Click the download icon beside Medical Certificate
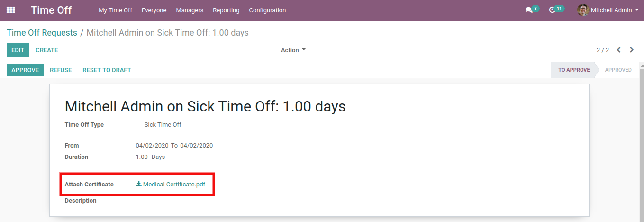Image resolution: width=644 pixels, height=222 pixels. coord(138,184)
